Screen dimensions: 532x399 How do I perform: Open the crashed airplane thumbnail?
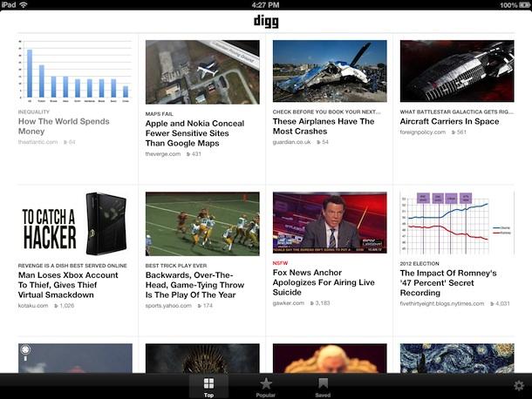(x=330, y=71)
